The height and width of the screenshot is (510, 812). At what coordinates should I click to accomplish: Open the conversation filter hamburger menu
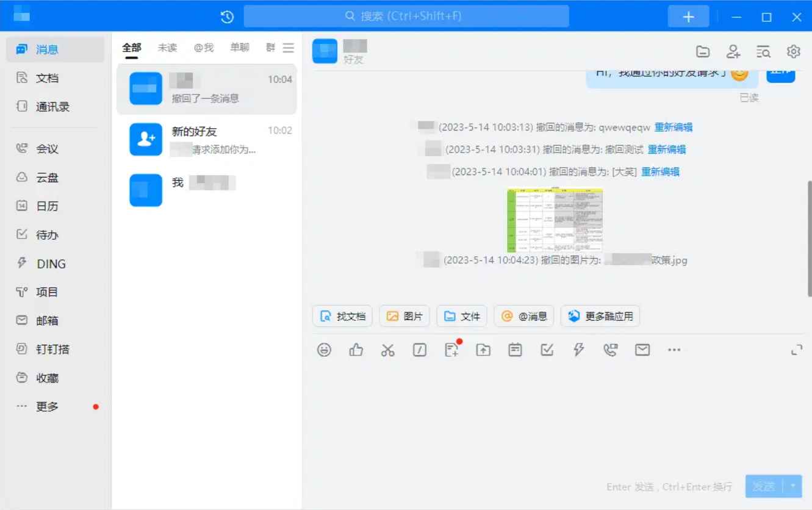click(288, 47)
